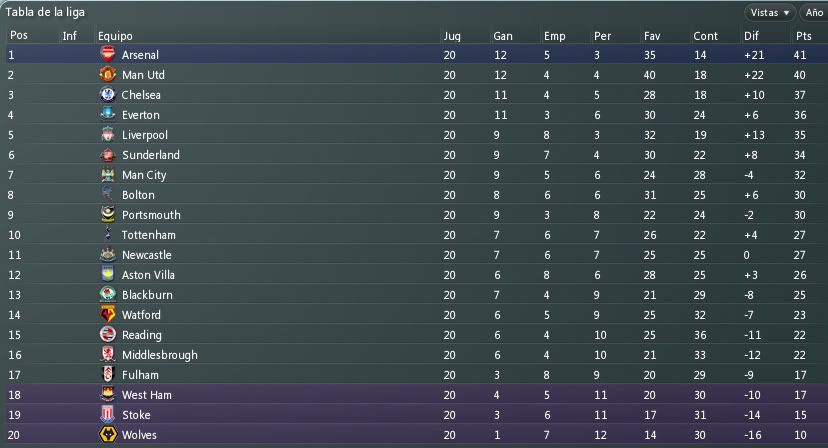
Task: Click the Liverpool crest icon
Action: click(x=107, y=135)
